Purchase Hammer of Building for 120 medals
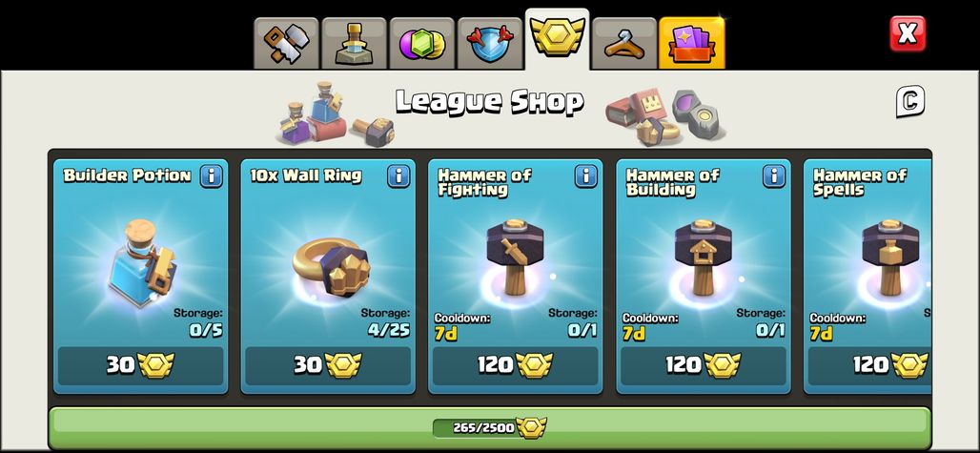980x453 pixels. click(704, 365)
